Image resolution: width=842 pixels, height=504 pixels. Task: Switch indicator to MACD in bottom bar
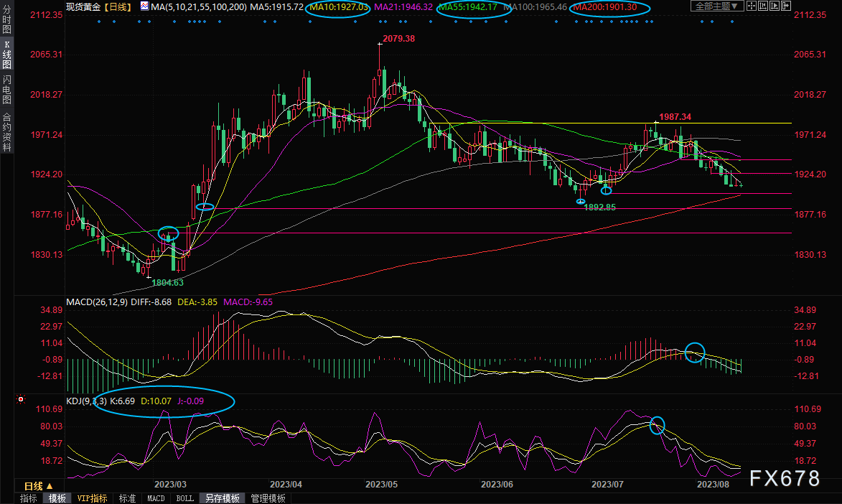point(156,498)
